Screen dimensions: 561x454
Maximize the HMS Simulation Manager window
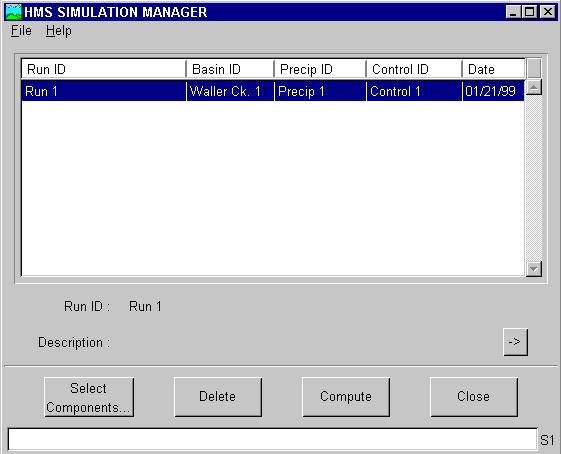(529, 12)
